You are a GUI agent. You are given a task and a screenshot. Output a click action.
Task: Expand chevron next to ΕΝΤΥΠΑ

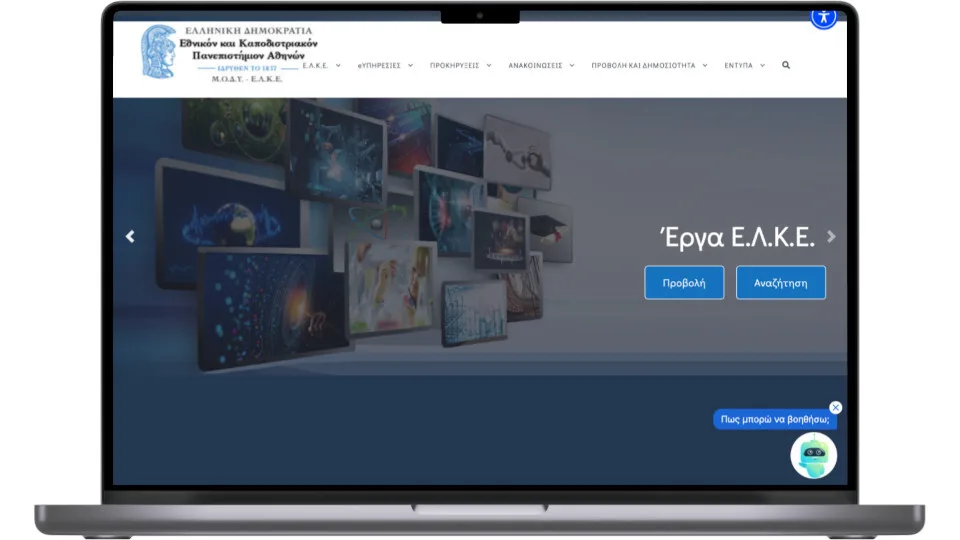[x=762, y=66]
